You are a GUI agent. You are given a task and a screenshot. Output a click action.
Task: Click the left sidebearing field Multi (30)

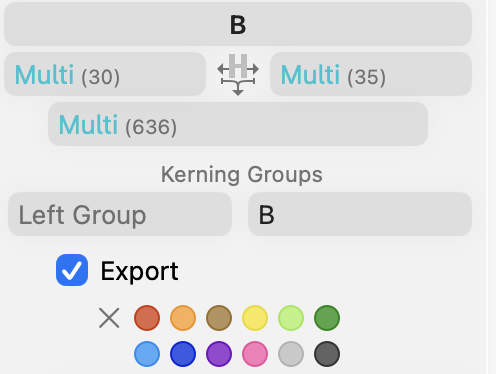tap(105, 74)
